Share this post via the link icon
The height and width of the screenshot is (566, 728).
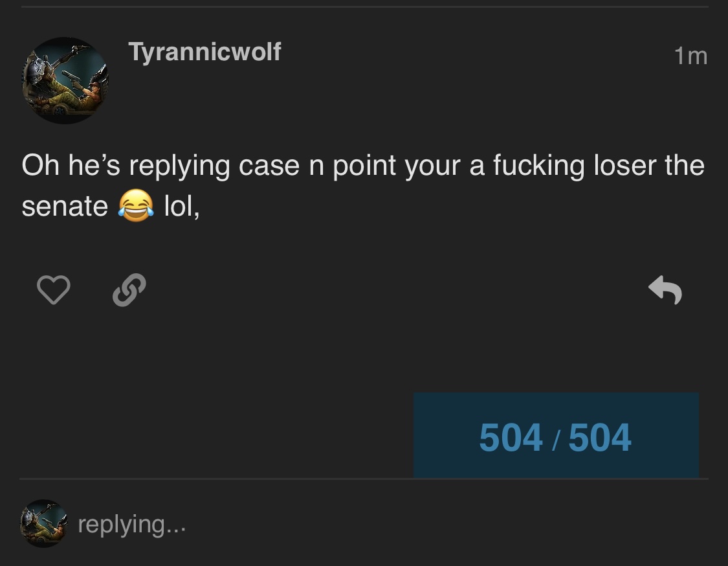coord(129,290)
